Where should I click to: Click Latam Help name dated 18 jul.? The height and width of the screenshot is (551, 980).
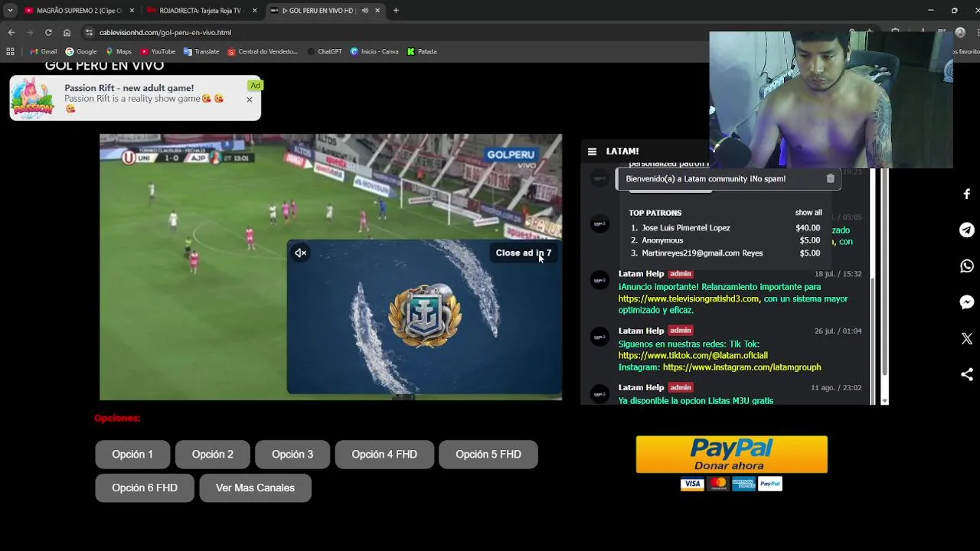pos(641,274)
